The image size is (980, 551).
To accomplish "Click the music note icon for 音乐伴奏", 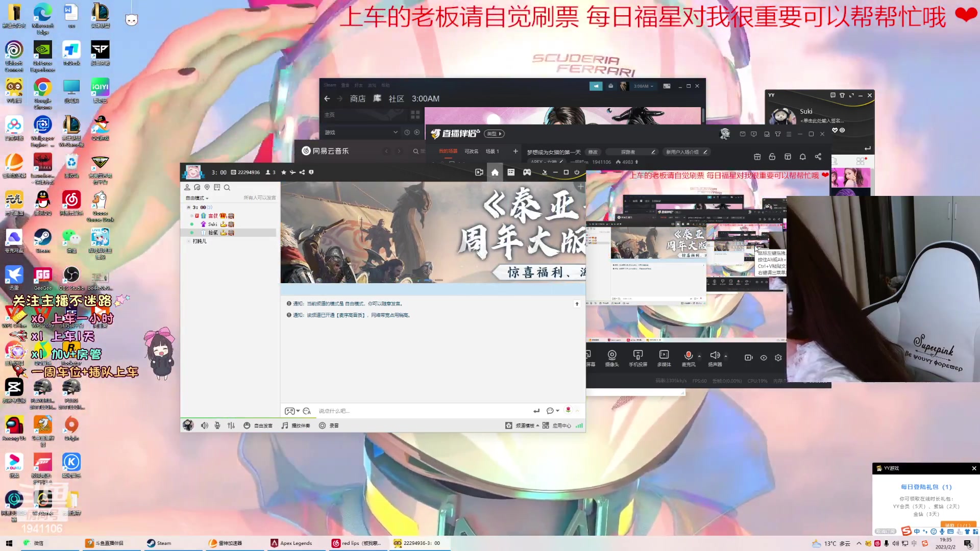I will [285, 425].
